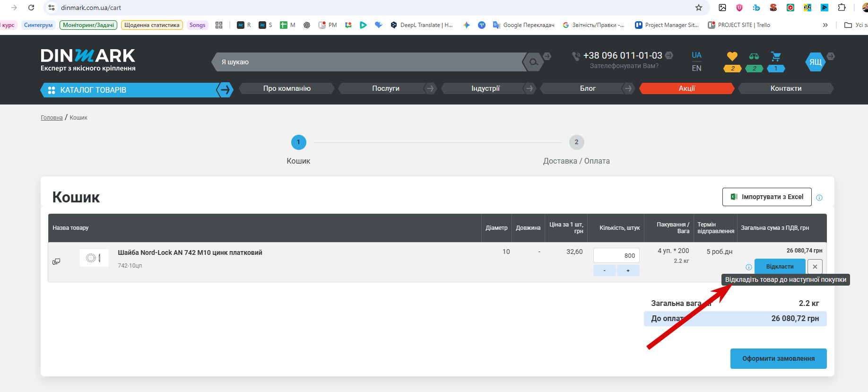Click the Зателефонувати Вам? callback link
This screenshot has height=392, width=868.
coord(624,66)
